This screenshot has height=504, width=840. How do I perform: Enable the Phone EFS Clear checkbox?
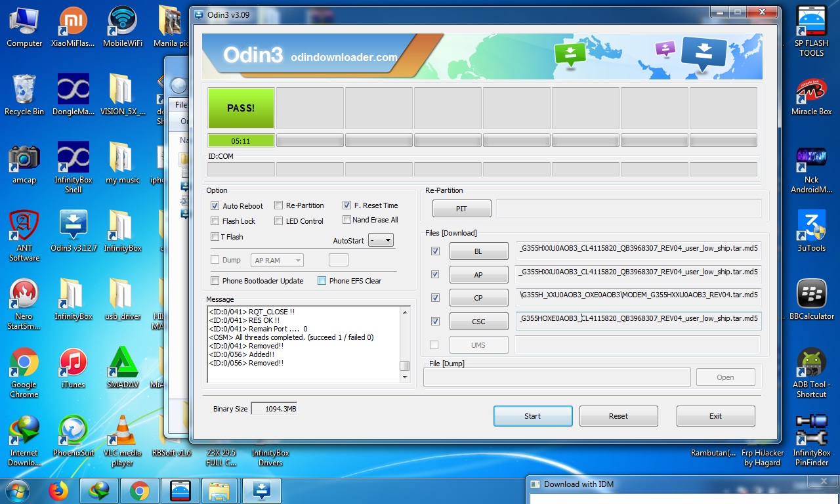point(322,281)
